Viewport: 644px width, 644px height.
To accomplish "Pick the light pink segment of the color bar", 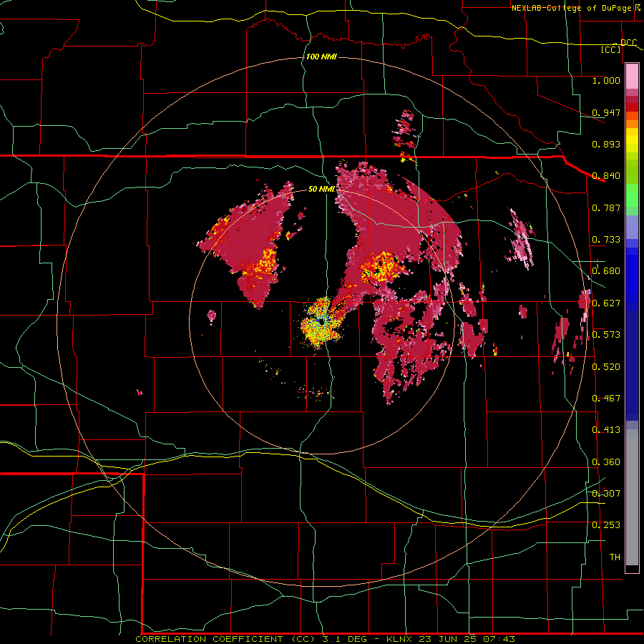I will [632, 77].
